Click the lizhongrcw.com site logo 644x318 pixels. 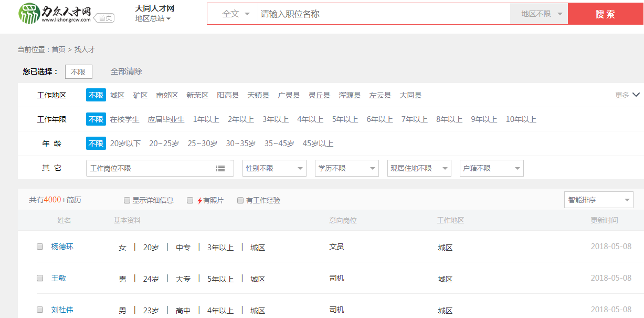coord(55,13)
